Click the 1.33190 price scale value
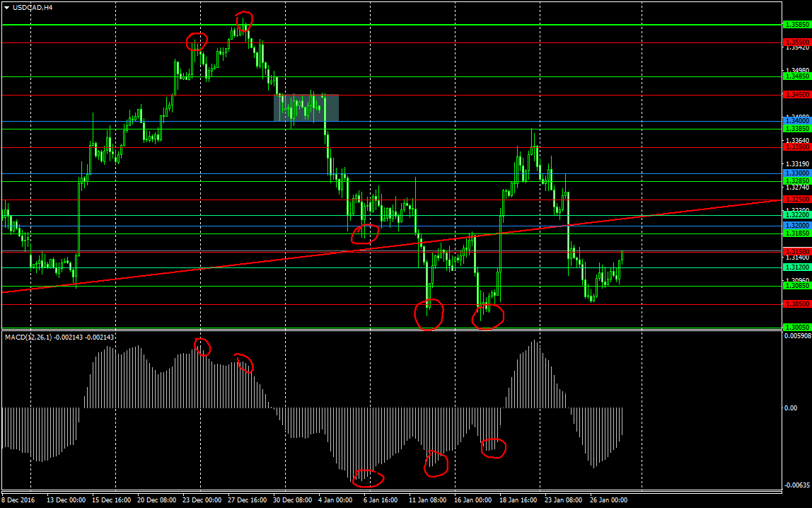This screenshot has height=508, width=812. point(798,164)
